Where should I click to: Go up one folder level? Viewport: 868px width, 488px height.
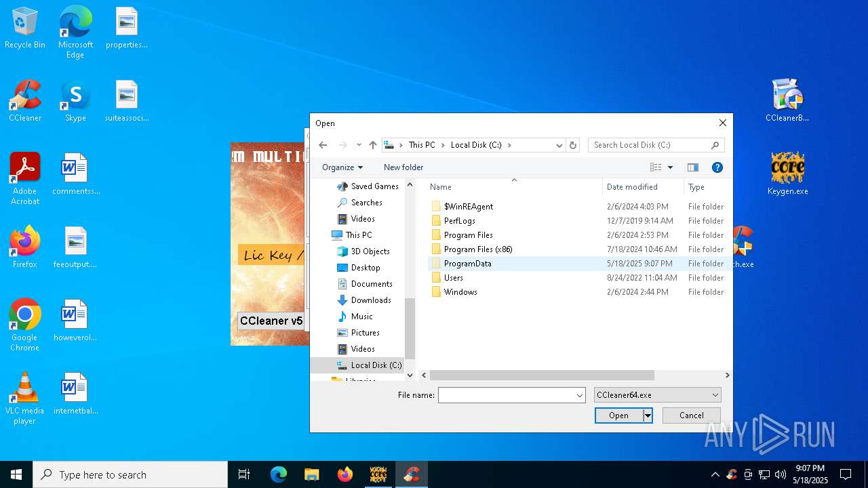pos(373,145)
